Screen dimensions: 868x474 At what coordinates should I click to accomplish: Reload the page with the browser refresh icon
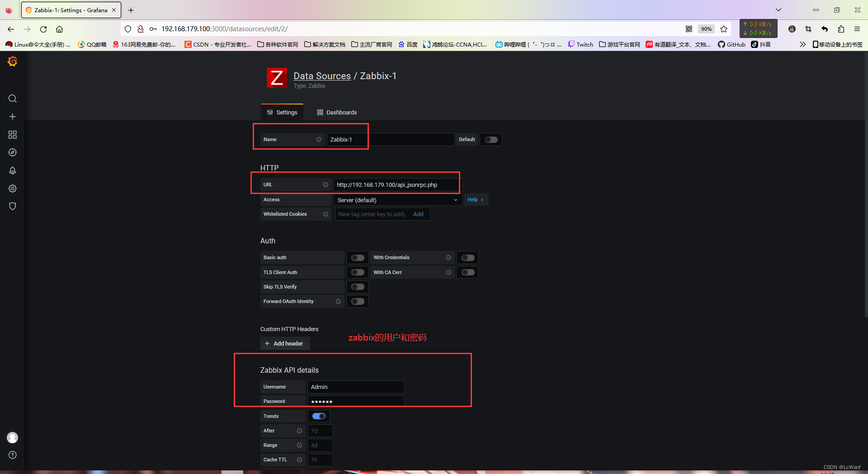43,29
